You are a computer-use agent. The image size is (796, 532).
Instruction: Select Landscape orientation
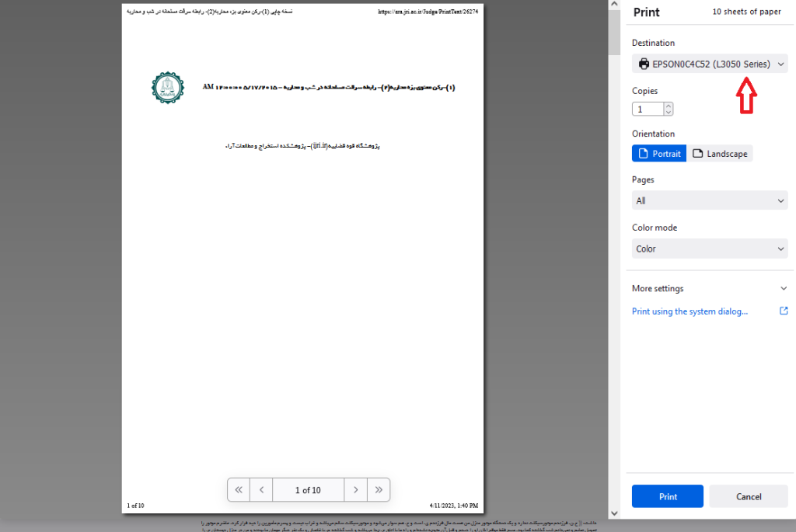point(720,154)
